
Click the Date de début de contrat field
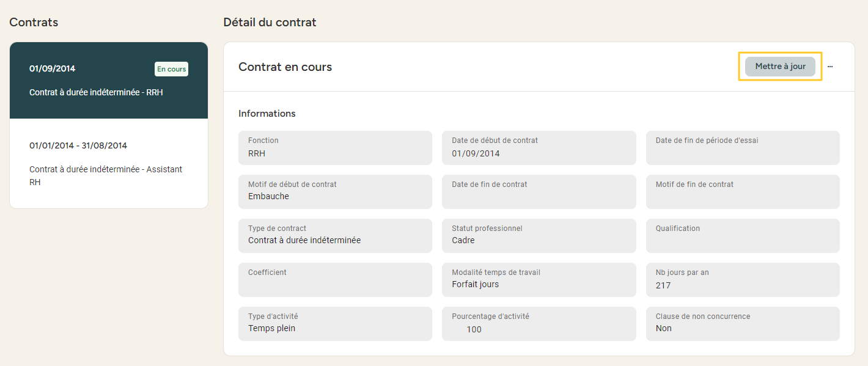point(539,148)
